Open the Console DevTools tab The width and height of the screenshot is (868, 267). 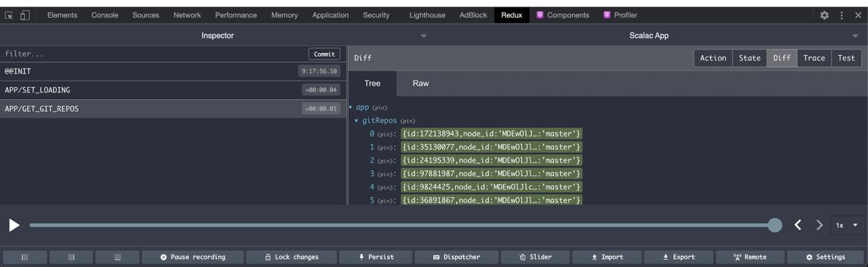[x=104, y=15]
